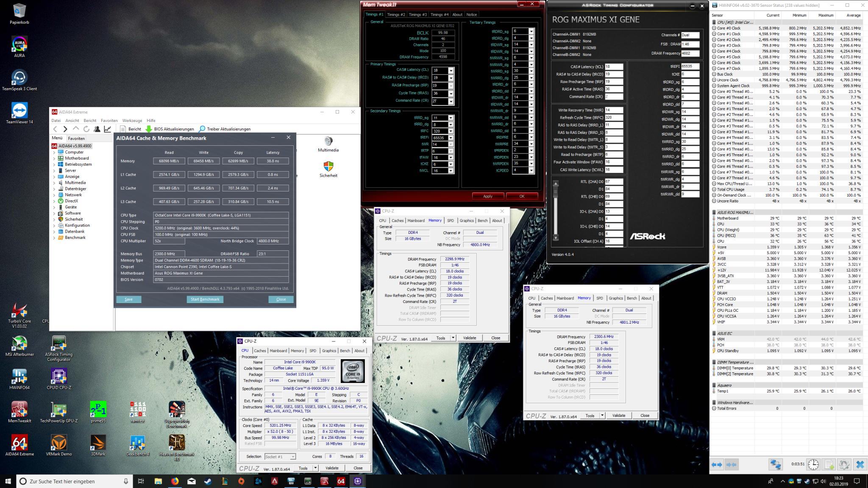Select DirectX item in AIDA64 tree
Image resolution: width=868 pixels, height=488 pixels.
(71, 201)
